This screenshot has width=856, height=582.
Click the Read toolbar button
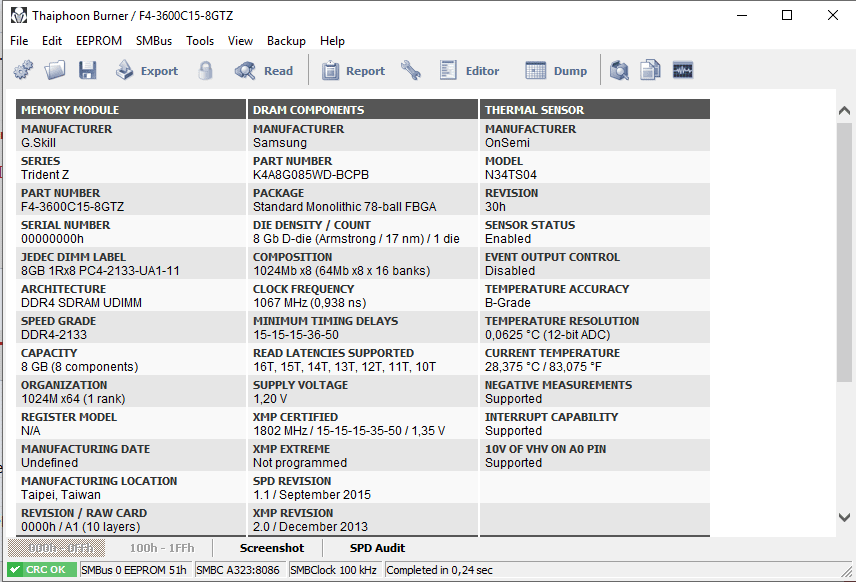264,70
